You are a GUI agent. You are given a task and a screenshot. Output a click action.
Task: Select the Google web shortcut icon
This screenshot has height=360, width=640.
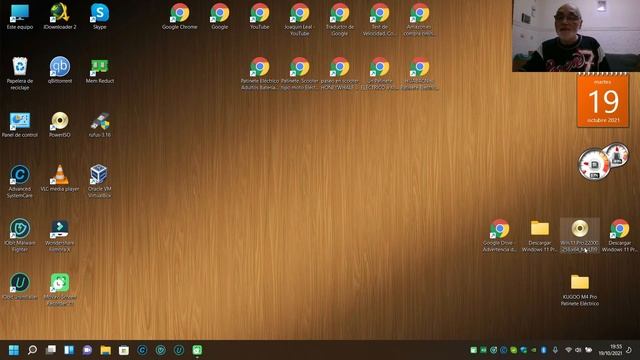point(220,17)
